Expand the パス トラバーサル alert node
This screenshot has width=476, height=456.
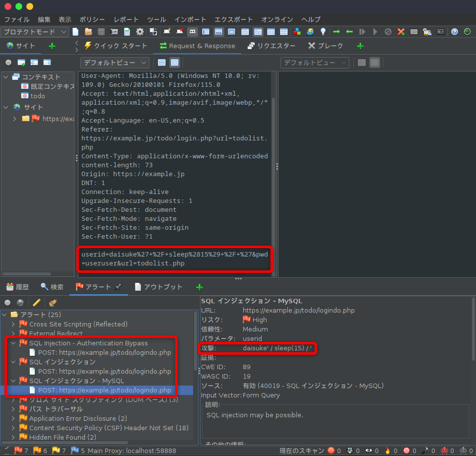coord(13,409)
